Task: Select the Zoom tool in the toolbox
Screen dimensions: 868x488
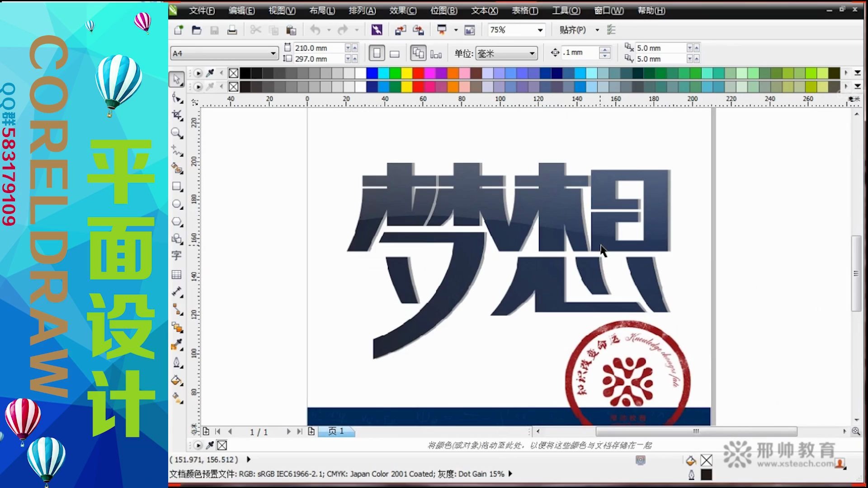Action: 177,133
